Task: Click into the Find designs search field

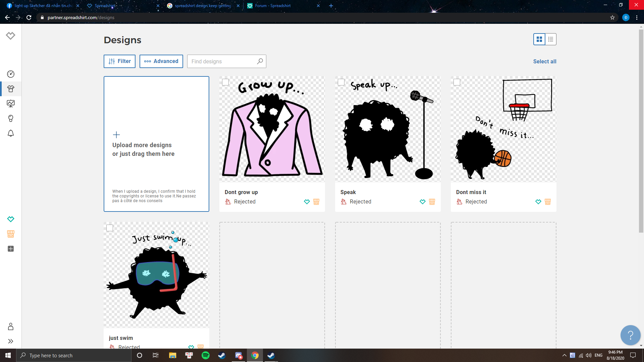Action: [x=221, y=61]
